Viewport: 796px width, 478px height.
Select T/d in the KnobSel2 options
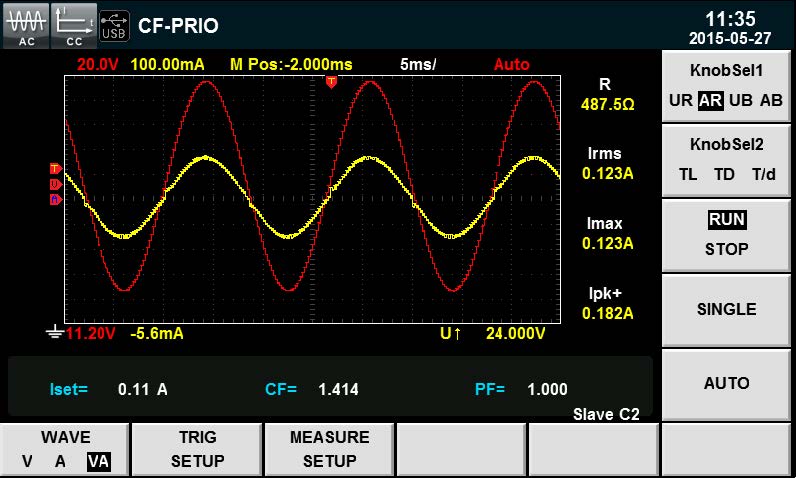coord(764,174)
